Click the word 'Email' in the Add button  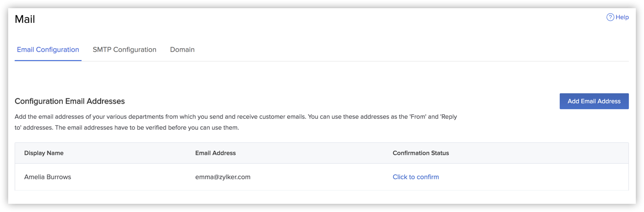589,101
